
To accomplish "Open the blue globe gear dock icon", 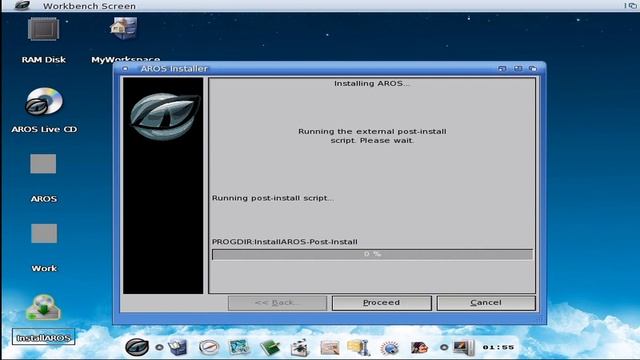I will click(x=389, y=348).
